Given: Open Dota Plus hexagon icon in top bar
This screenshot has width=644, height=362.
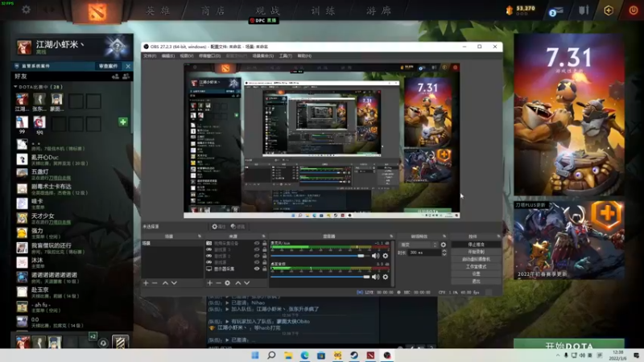Looking at the screenshot, I should tap(609, 10).
